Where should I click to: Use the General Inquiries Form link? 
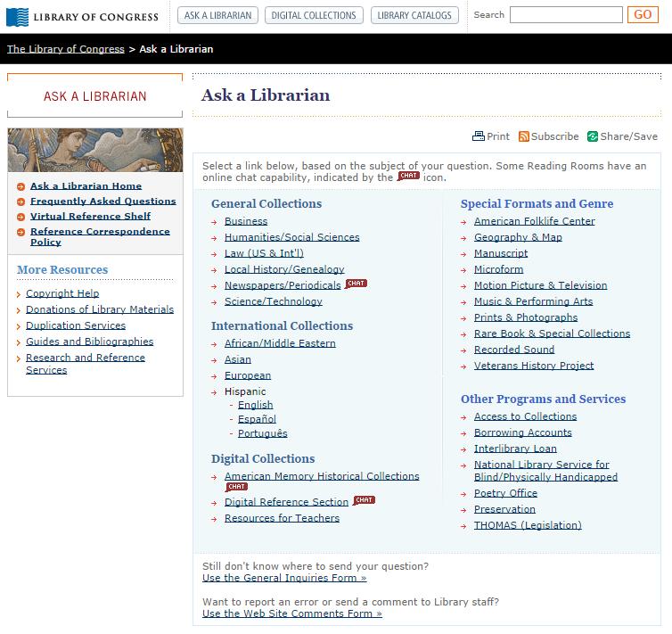click(x=284, y=578)
